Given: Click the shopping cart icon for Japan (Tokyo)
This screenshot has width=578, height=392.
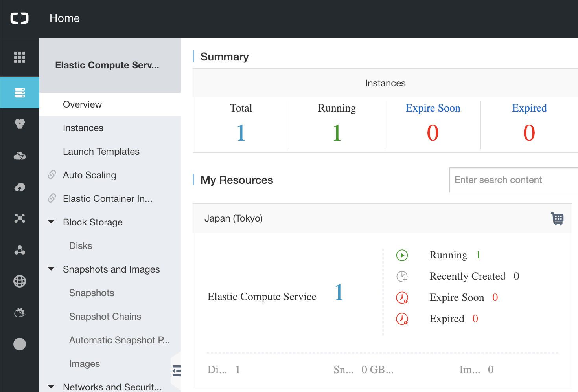Looking at the screenshot, I should (x=557, y=218).
